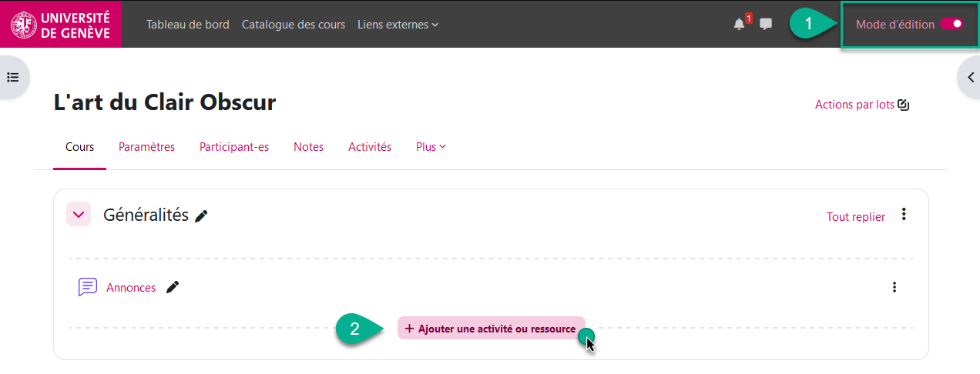980x374 pixels.
Task: Click the Tout replier link
Action: pos(855,217)
